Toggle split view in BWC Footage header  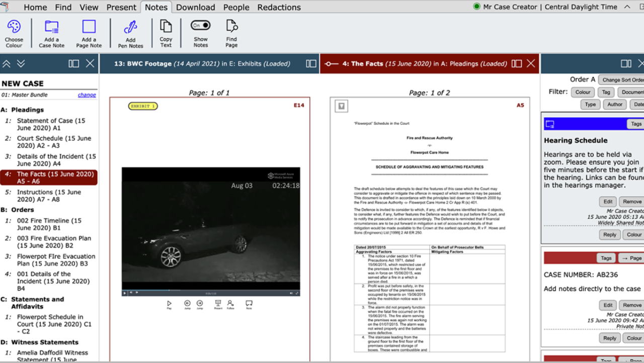tap(311, 64)
